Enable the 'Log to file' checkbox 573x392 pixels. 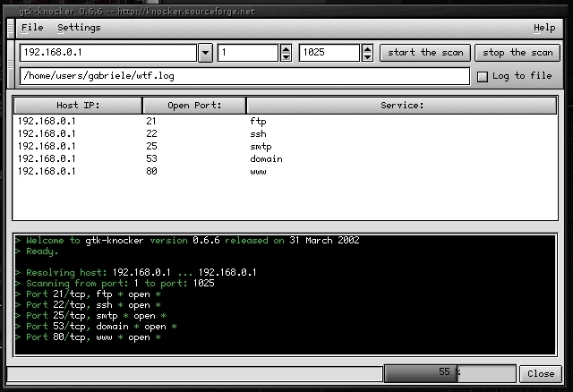tap(483, 76)
